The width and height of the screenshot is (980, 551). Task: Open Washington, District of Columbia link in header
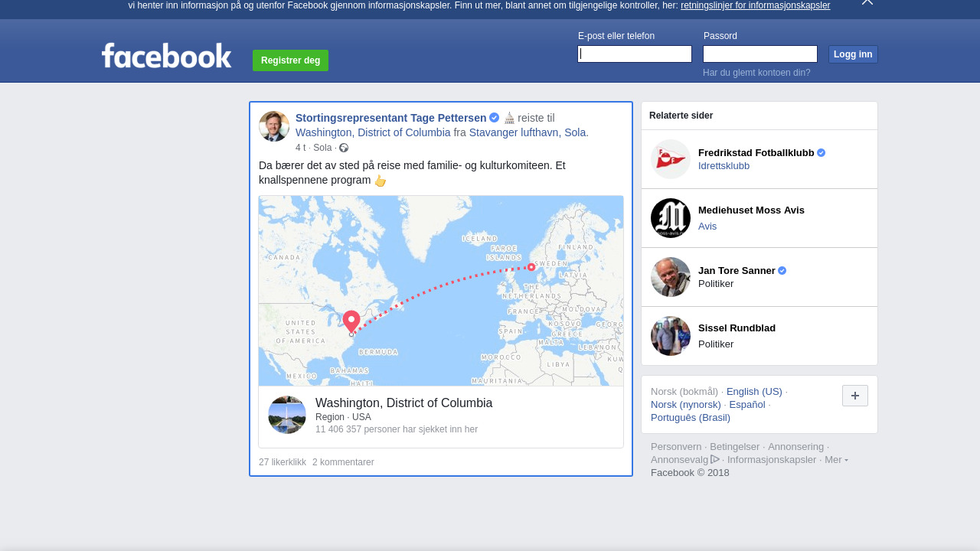(x=373, y=132)
